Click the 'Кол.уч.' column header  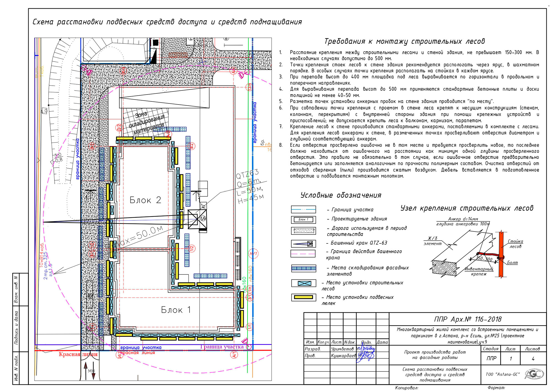click(x=323, y=342)
